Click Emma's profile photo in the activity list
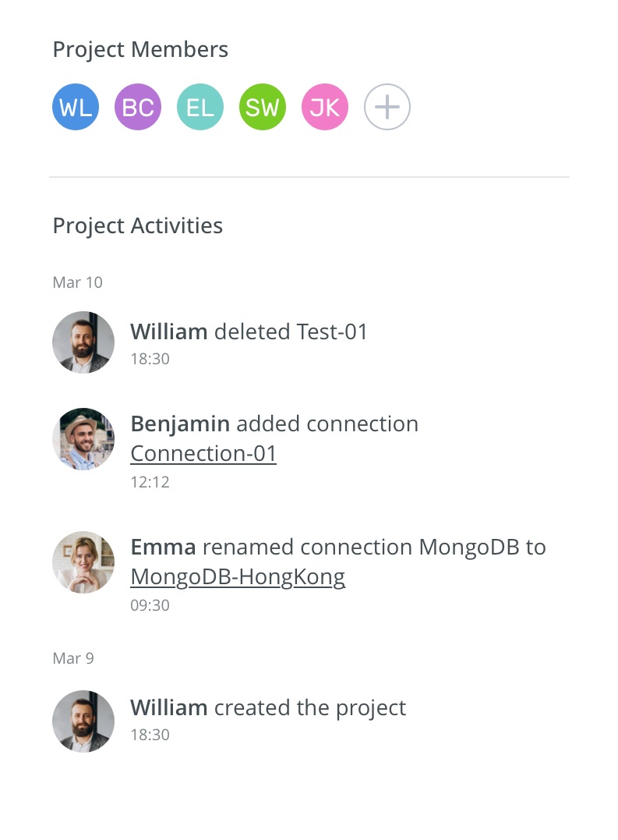This screenshot has width=618, height=840. pyautogui.click(x=83, y=562)
